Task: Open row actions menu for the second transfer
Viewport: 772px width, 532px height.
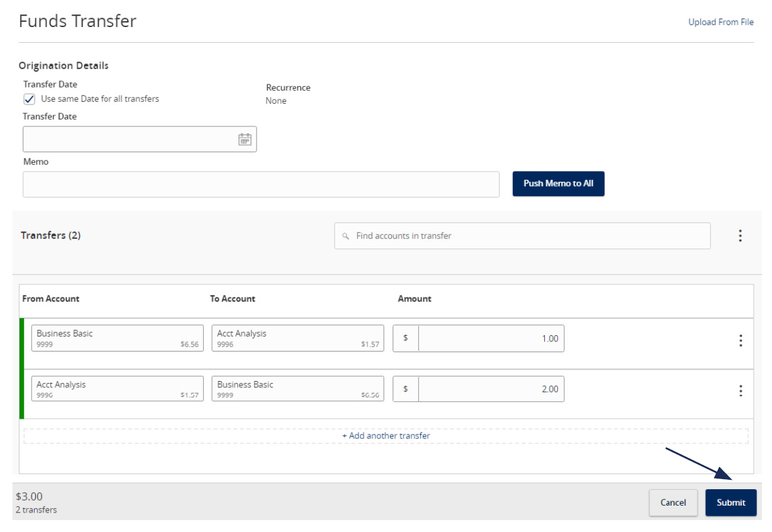Action: pos(740,389)
